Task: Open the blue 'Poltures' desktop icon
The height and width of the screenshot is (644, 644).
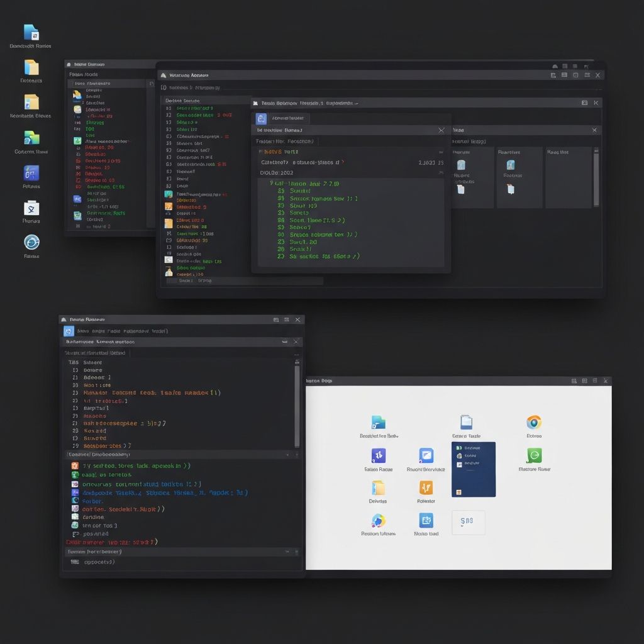Action: [x=31, y=174]
